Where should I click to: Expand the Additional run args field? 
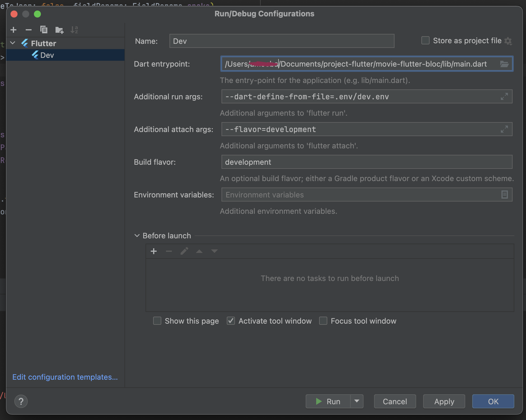pos(504,96)
